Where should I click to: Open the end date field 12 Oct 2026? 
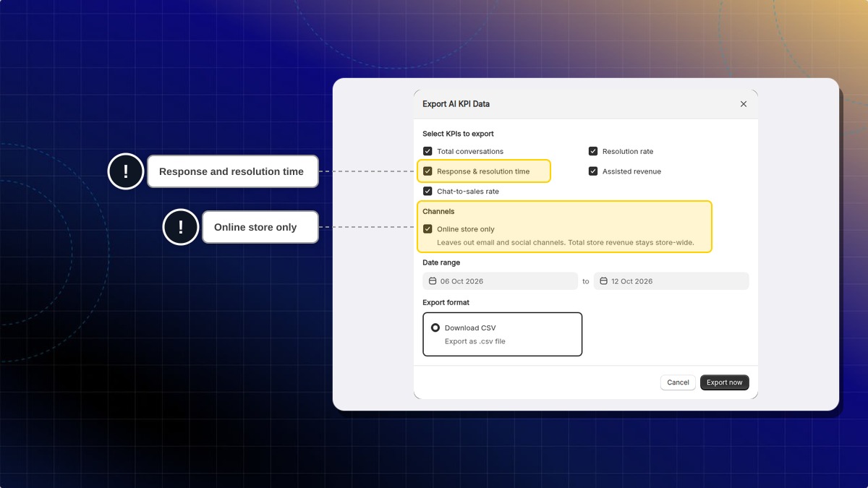[x=671, y=281]
